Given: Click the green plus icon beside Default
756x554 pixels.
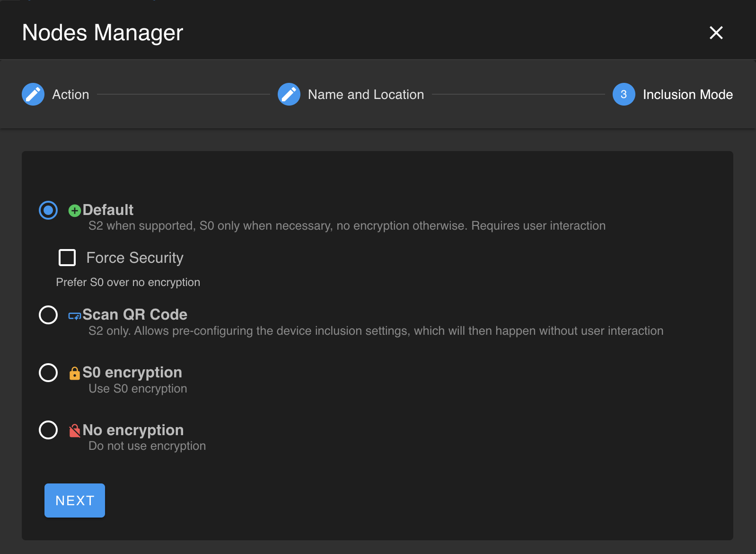Looking at the screenshot, I should [x=75, y=211].
